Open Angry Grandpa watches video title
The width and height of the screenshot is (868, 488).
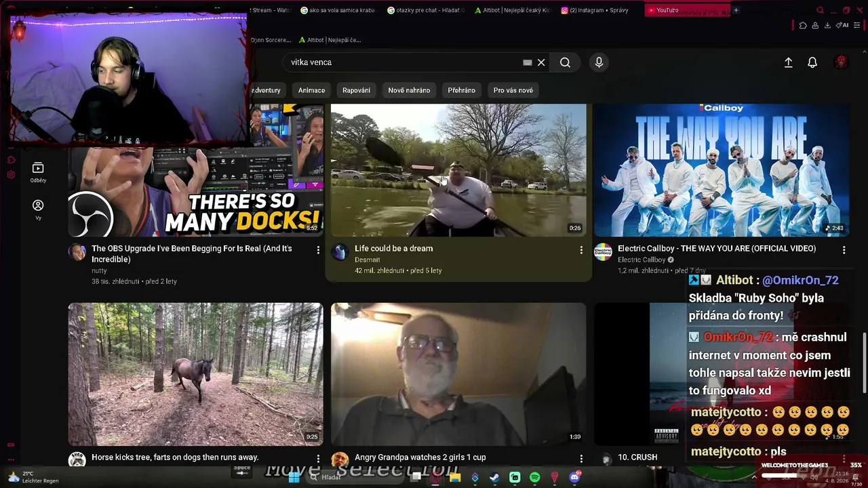(x=420, y=457)
